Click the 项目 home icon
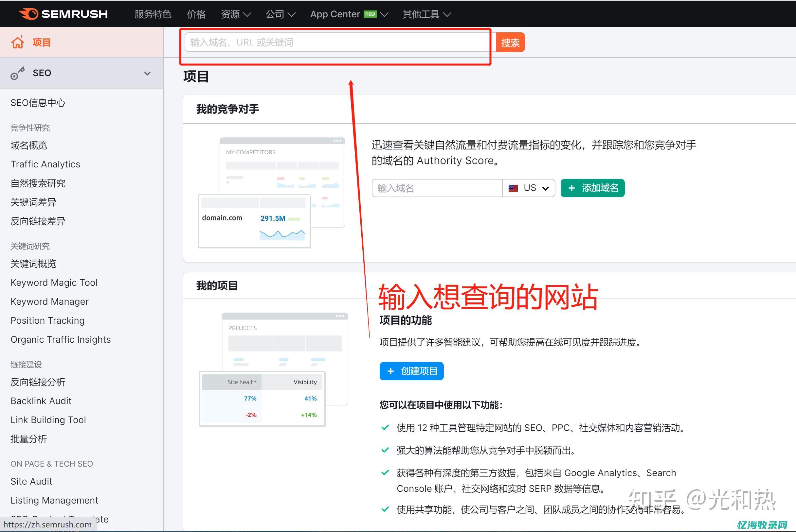 coord(17,42)
